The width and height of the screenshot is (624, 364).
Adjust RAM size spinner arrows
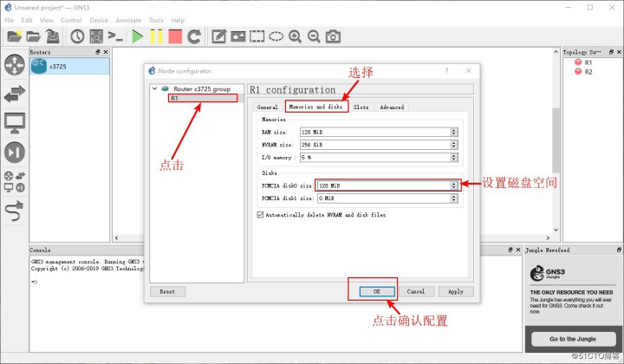454,132
